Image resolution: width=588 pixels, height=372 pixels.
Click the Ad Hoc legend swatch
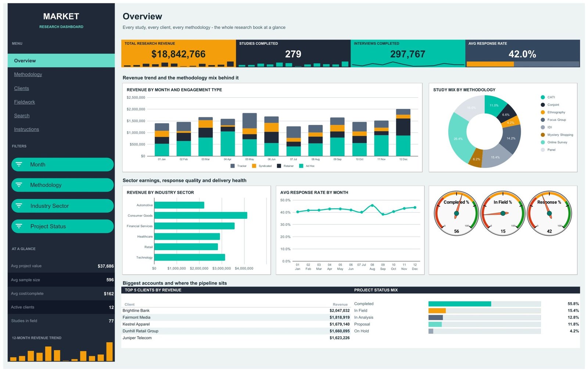[301, 166]
